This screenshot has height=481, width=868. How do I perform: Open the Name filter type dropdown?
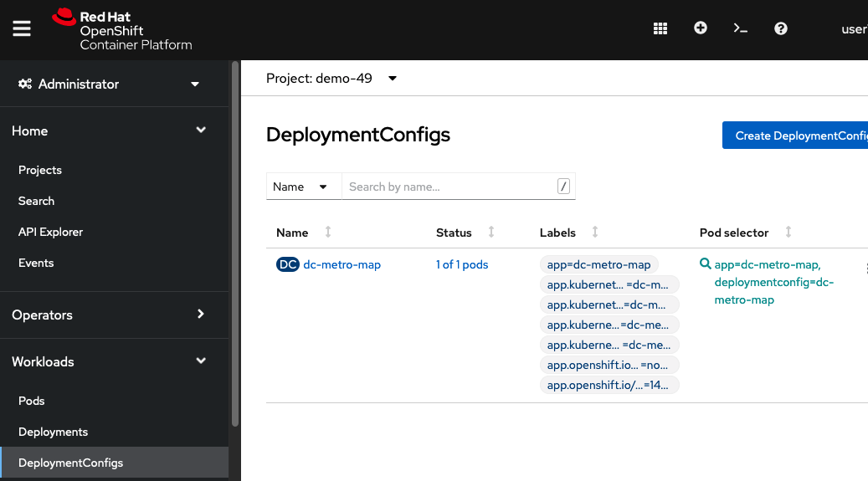pyautogui.click(x=304, y=187)
